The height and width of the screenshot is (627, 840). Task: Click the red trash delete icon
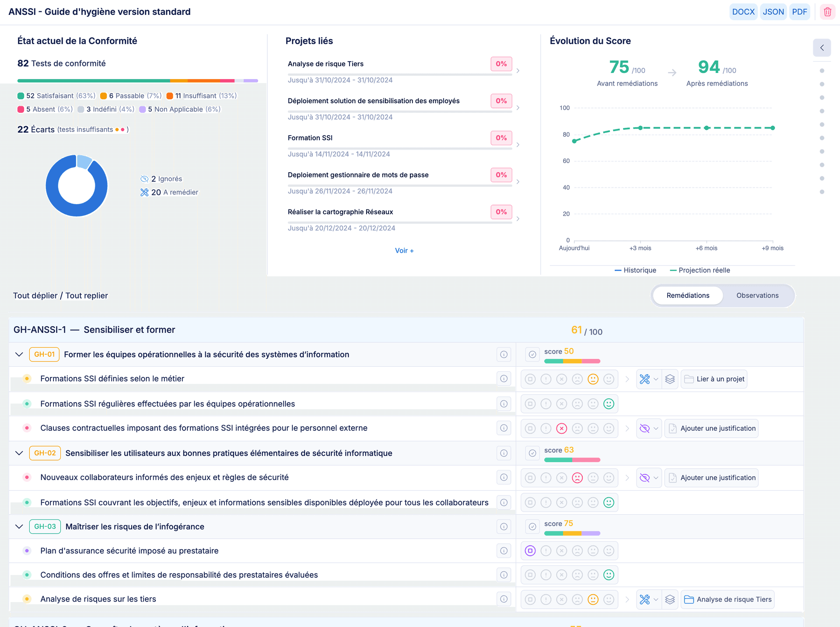pyautogui.click(x=827, y=12)
